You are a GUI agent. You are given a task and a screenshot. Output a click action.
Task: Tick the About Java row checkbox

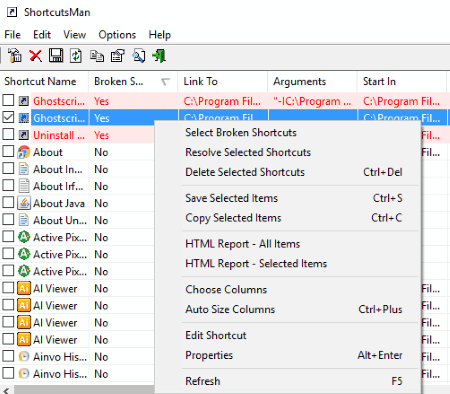click(8, 202)
